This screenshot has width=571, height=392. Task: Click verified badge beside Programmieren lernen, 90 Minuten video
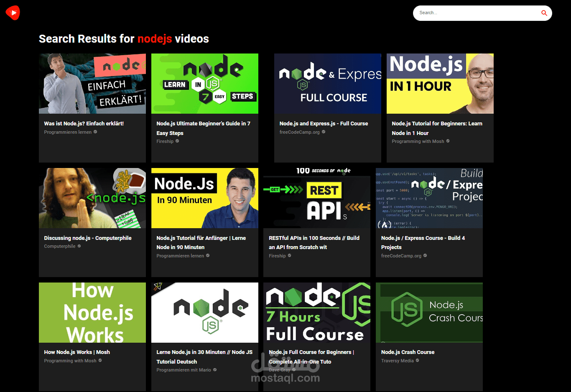208,255
